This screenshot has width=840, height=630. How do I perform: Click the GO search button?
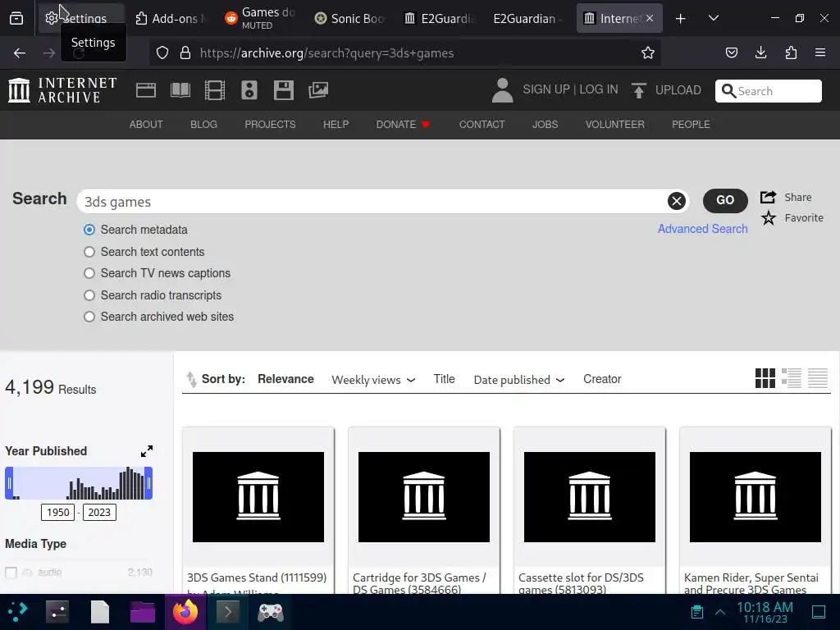coord(725,200)
